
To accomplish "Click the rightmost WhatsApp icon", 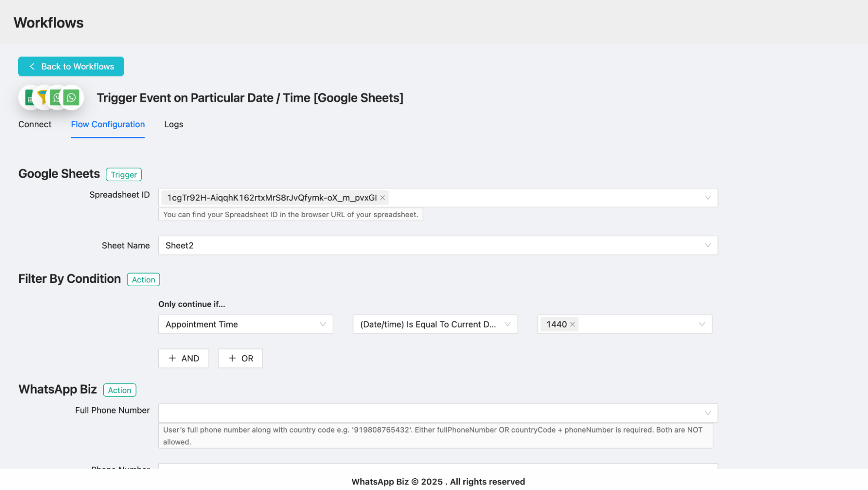I will [x=72, y=97].
